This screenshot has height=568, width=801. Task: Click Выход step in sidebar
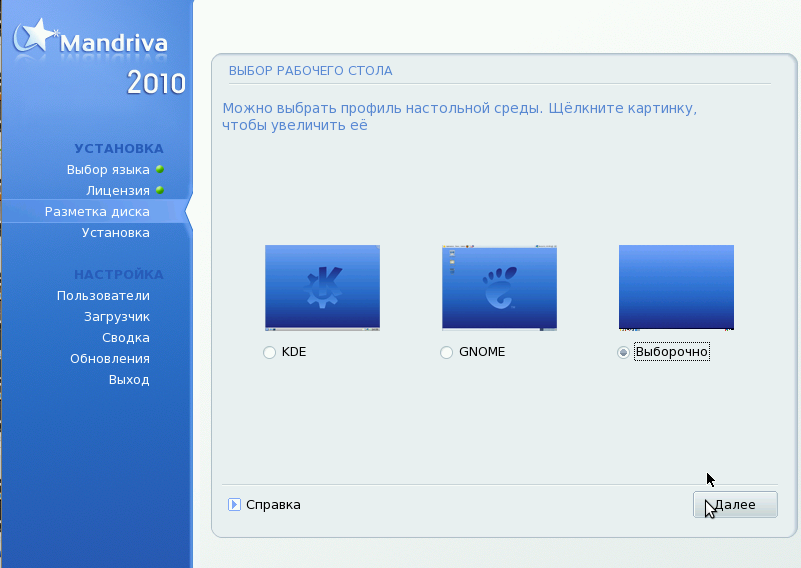(129, 380)
